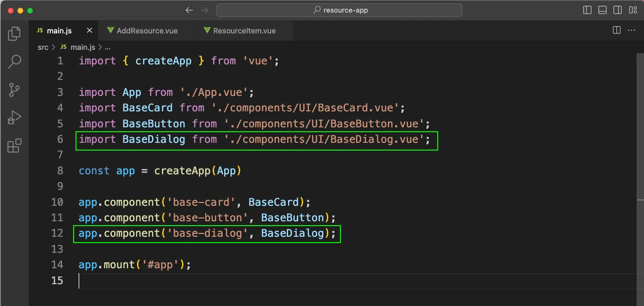Click line number 6 in the gutter

(60, 139)
